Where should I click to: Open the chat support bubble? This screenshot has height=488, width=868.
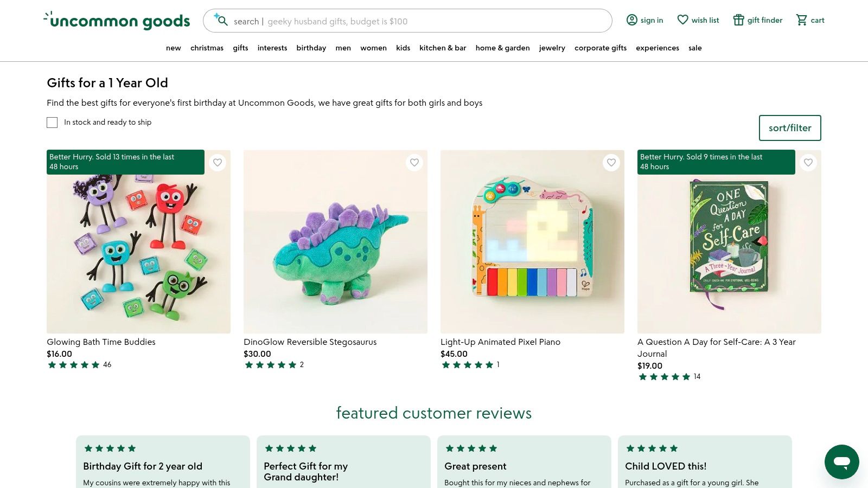pyautogui.click(x=841, y=462)
